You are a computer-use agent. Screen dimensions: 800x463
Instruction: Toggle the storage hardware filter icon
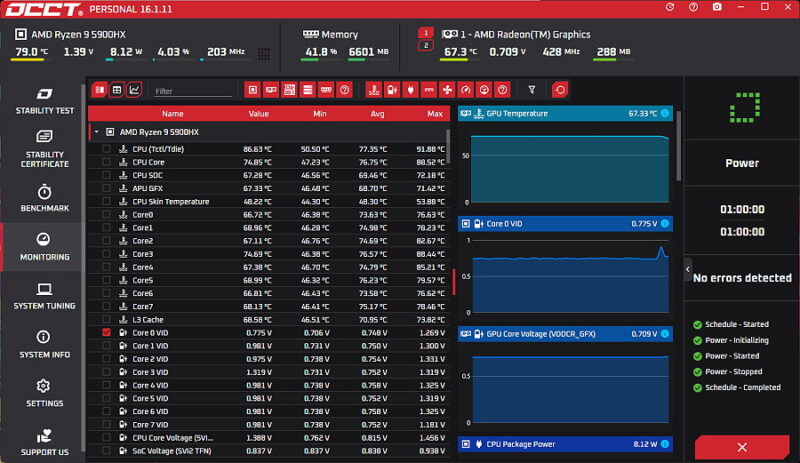click(308, 90)
